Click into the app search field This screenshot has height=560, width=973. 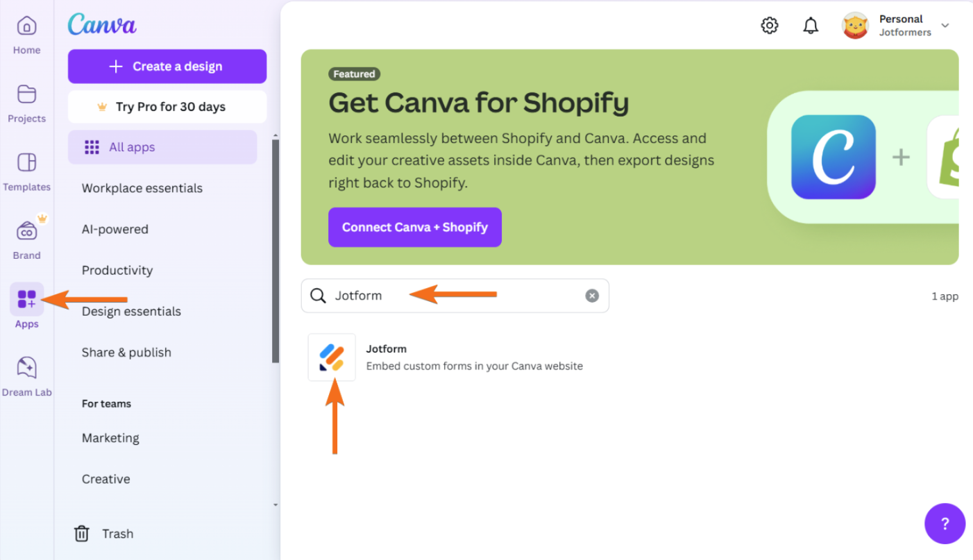[x=455, y=296]
